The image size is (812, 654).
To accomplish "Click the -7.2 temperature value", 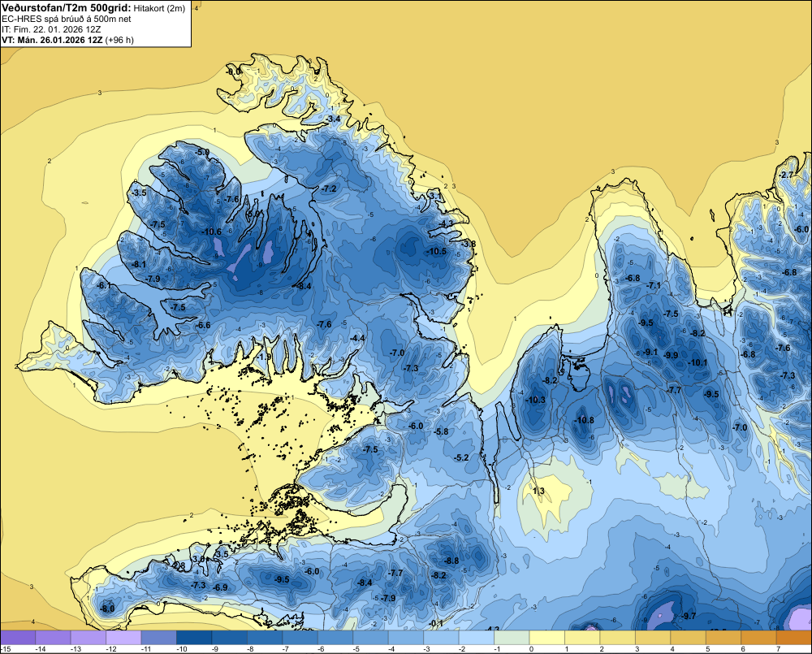I will (x=329, y=188).
